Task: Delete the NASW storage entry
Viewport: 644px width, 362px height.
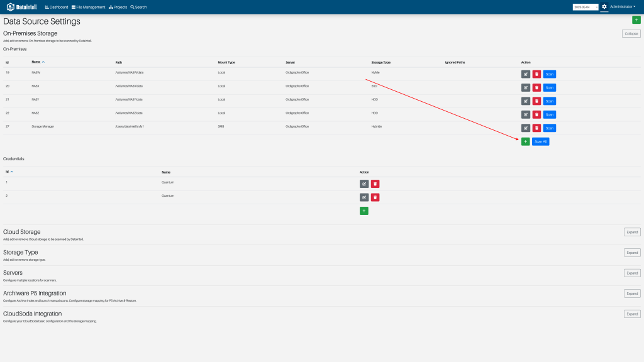Action: [536, 74]
